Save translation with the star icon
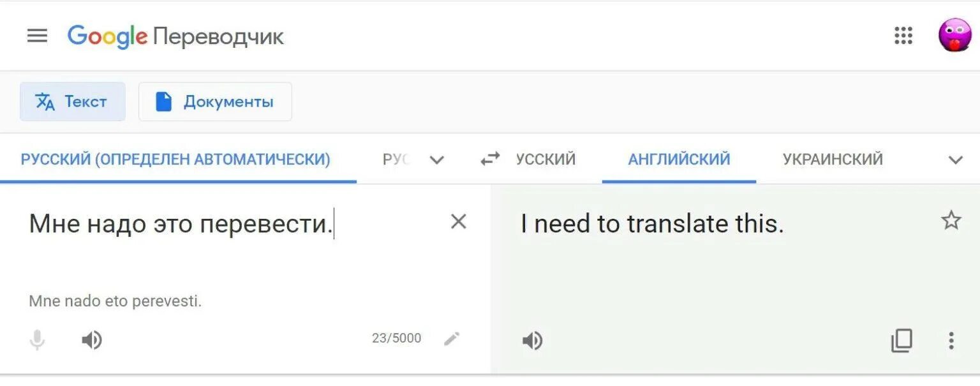 click(x=951, y=220)
